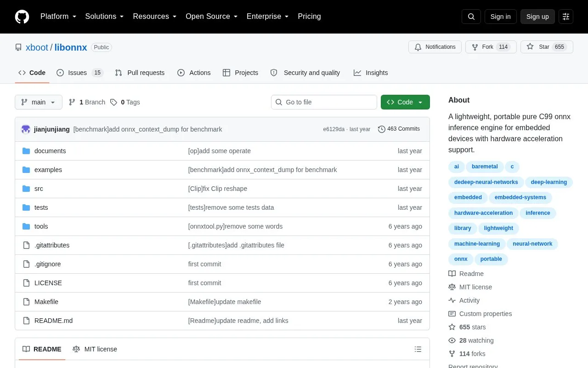This screenshot has height=368, width=588.
Task: View the 1 Branch link
Action: click(87, 102)
